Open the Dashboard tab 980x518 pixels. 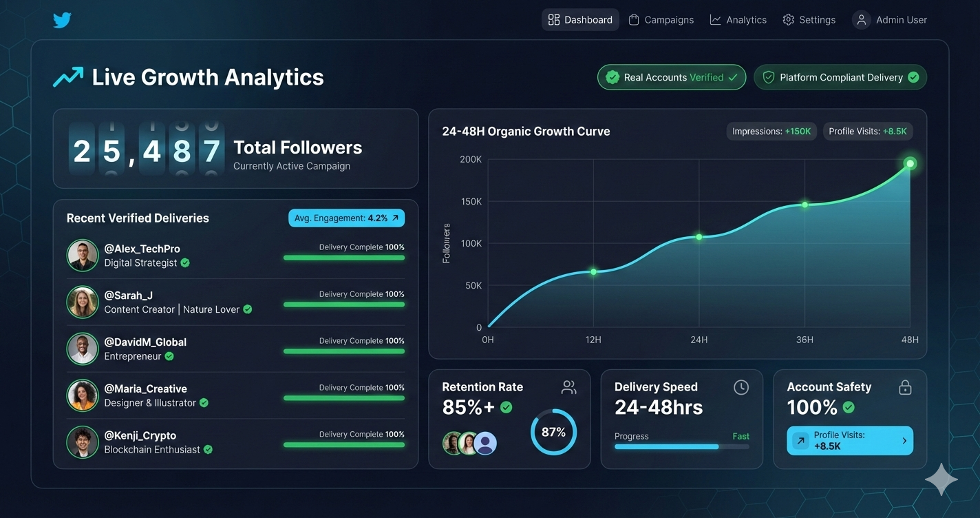pyautogui.click(x=580, y=20)
